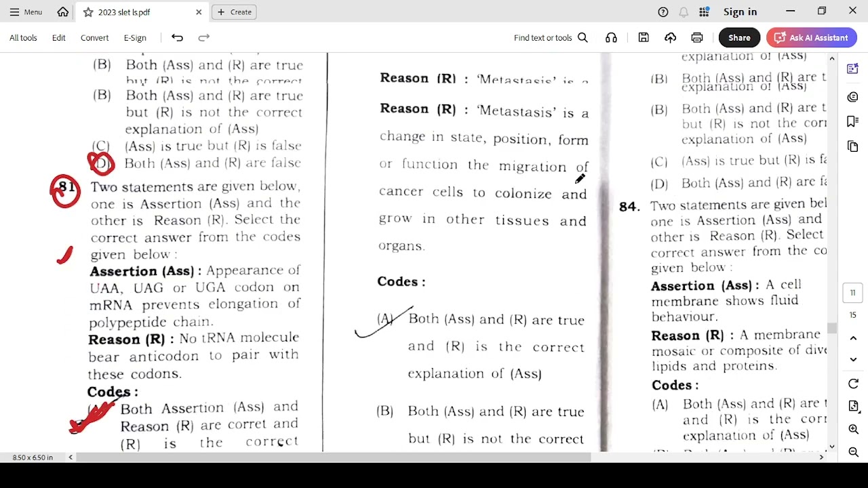Open the page thumbnails panel icon

tap(853, 146)
